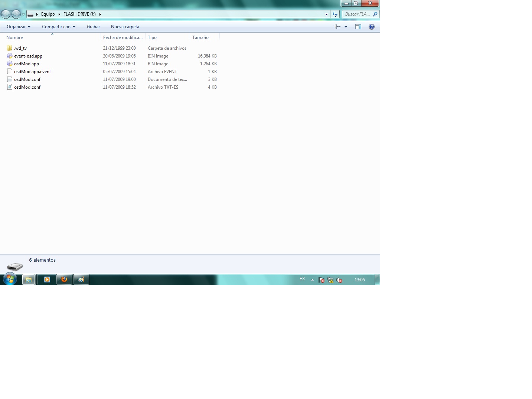Expand the arrow between Equipo and FLASH DRIVE
This screenshot has height=399, width=532.
click(59, 14)
